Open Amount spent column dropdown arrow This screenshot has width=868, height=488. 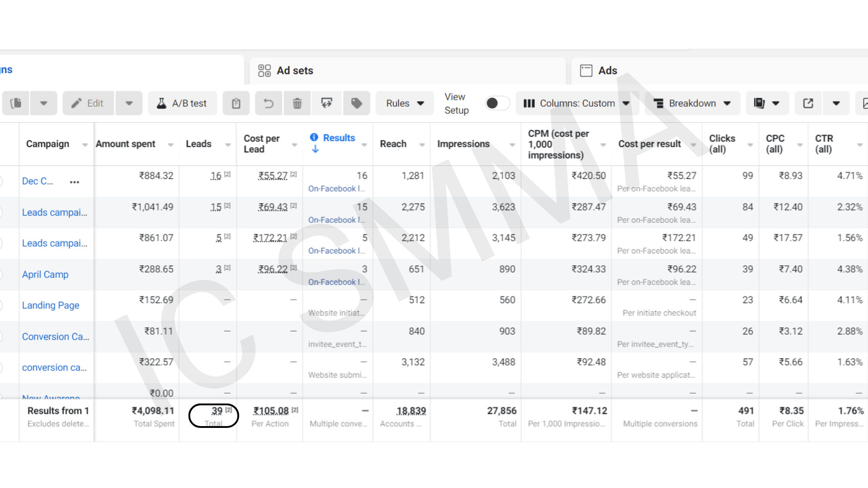click(170, 145)
